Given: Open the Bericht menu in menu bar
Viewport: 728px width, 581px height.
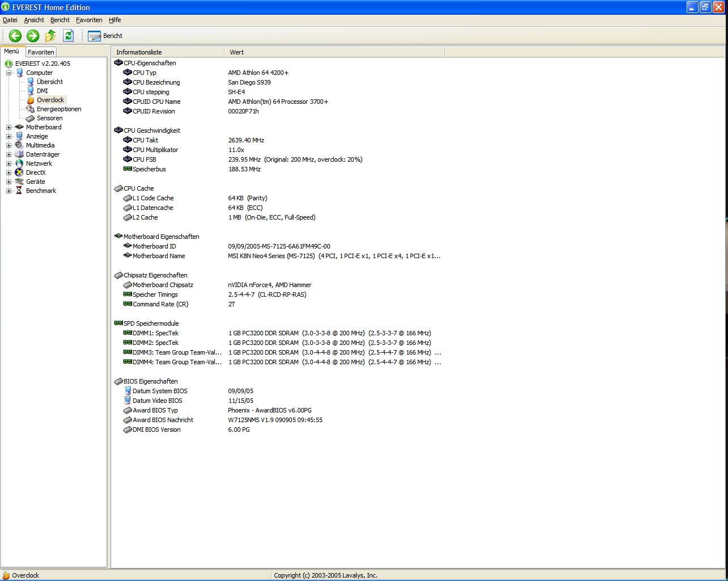Looking at the screenshot, I should [x=60, y=20].
